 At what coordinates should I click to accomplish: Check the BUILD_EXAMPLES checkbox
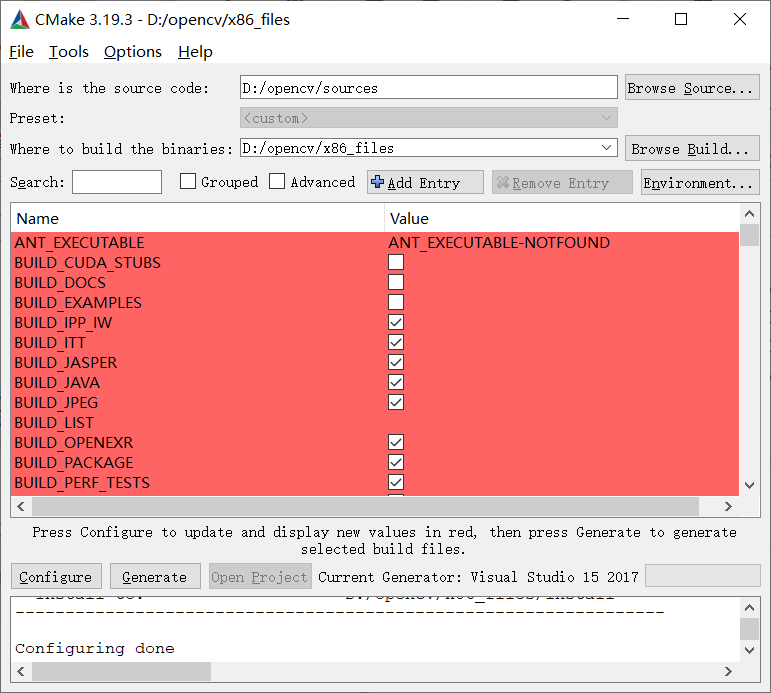(396, 302)
